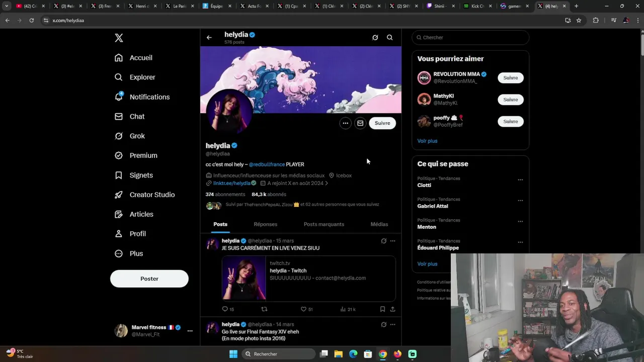Go back with profile header arrow
The width and height of the screenshot is (644, 362).
coord(209,38)
